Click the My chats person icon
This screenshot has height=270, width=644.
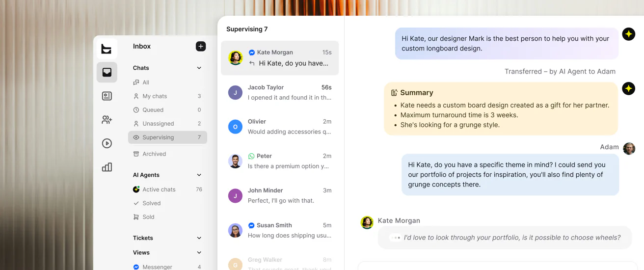pyautogui.click(x=136, y=96)
